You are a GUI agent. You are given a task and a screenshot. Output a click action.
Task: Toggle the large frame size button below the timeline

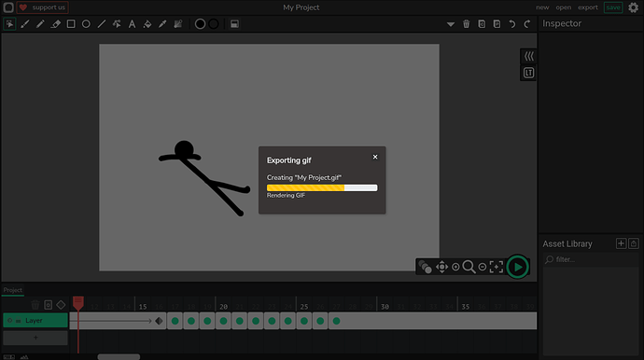click(x=24, y=357)
